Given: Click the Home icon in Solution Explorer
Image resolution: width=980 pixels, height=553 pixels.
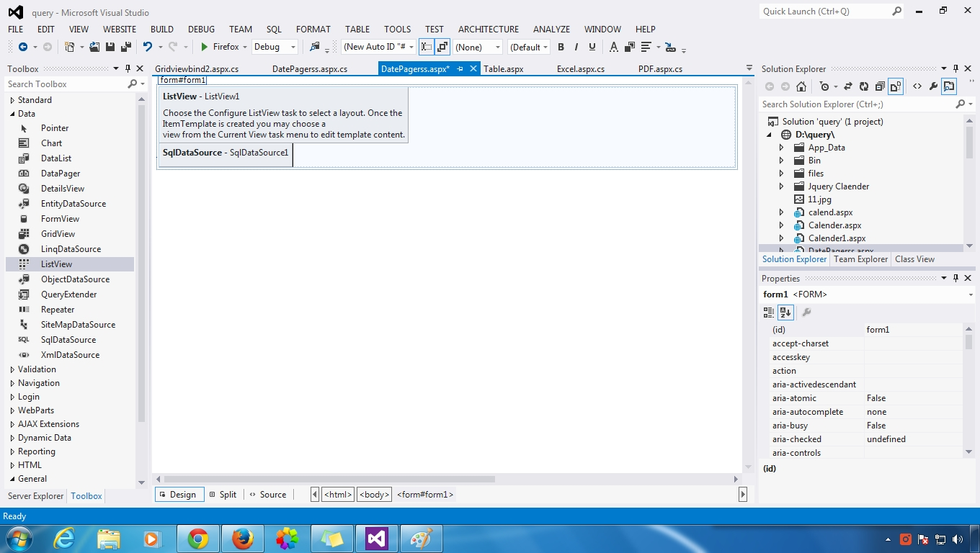Looking at the screenshot, I should pos(801,86).
